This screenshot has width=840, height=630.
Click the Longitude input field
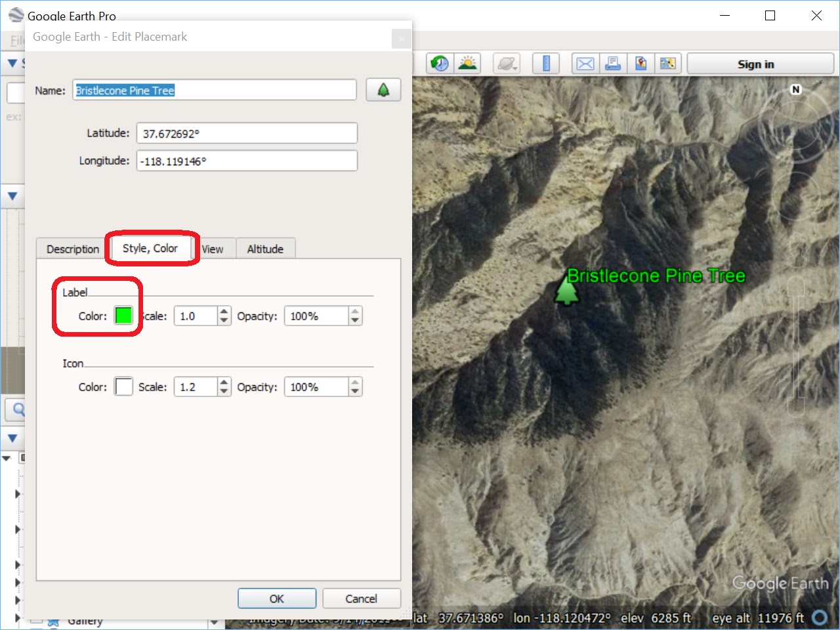(x=247, y=161)
